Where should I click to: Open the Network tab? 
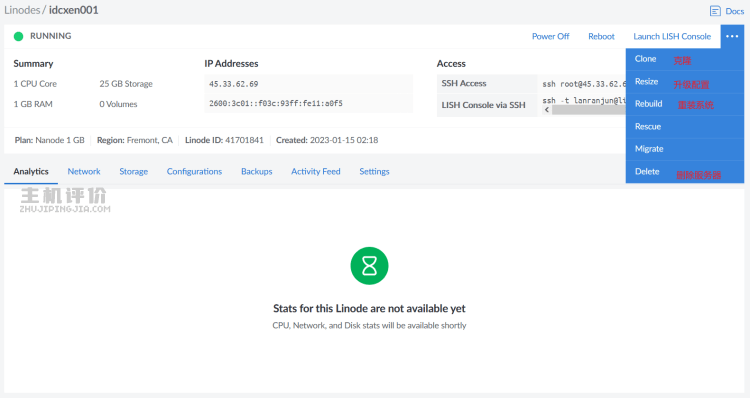[84, 171]
